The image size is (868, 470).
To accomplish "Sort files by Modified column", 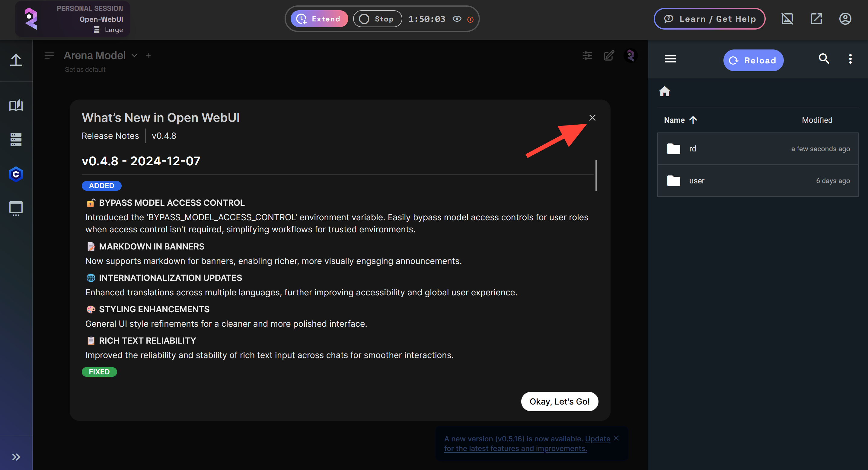I will tap(817, 120).
